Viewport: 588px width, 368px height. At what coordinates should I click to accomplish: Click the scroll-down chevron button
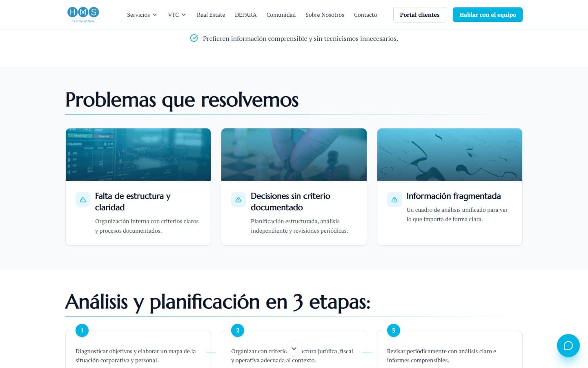point(294,349)
